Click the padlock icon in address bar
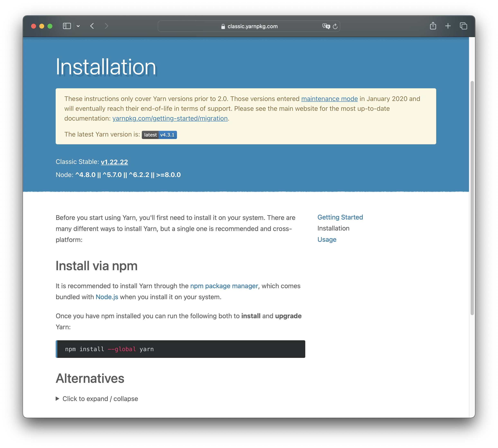The image size is (498, 448). [223, 27]
